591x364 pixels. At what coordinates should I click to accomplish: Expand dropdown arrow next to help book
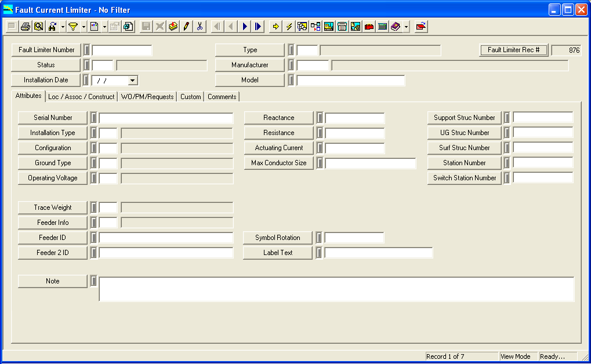click(x=406, y=27)
